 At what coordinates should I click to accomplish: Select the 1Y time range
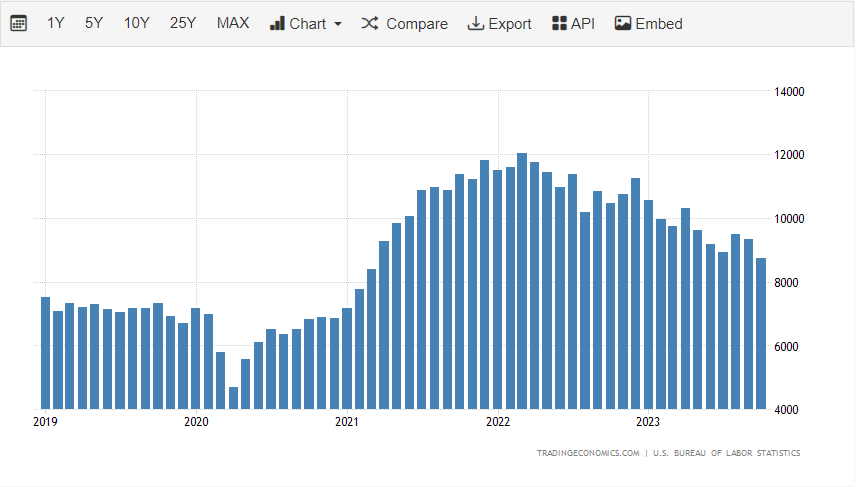click(56, 23)
